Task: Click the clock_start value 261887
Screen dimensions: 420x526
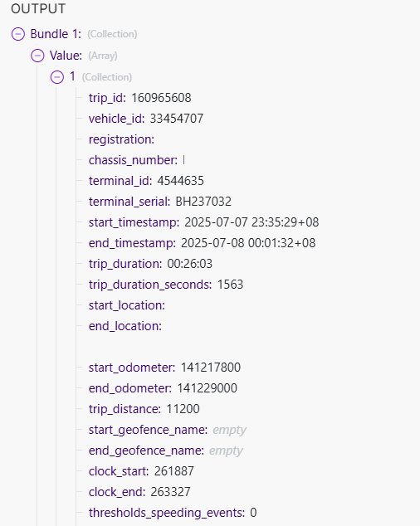Action: [x=174, y=471]
